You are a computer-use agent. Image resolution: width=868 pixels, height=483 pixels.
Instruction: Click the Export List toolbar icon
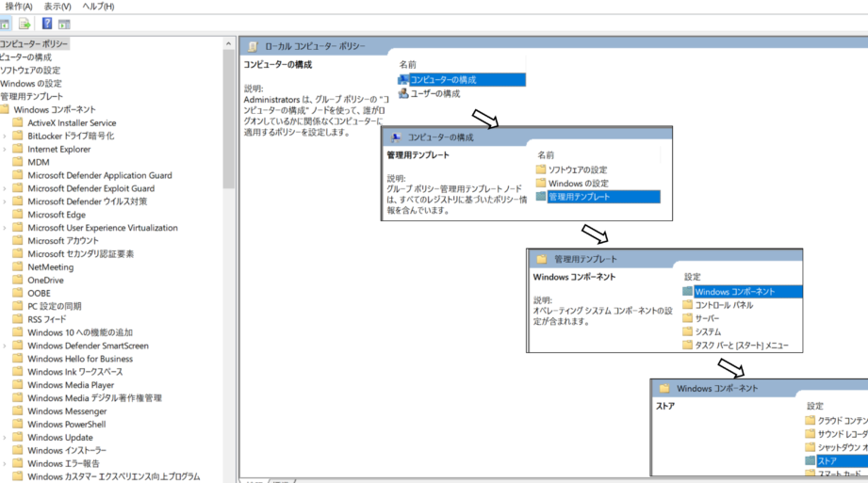(25, 24)
